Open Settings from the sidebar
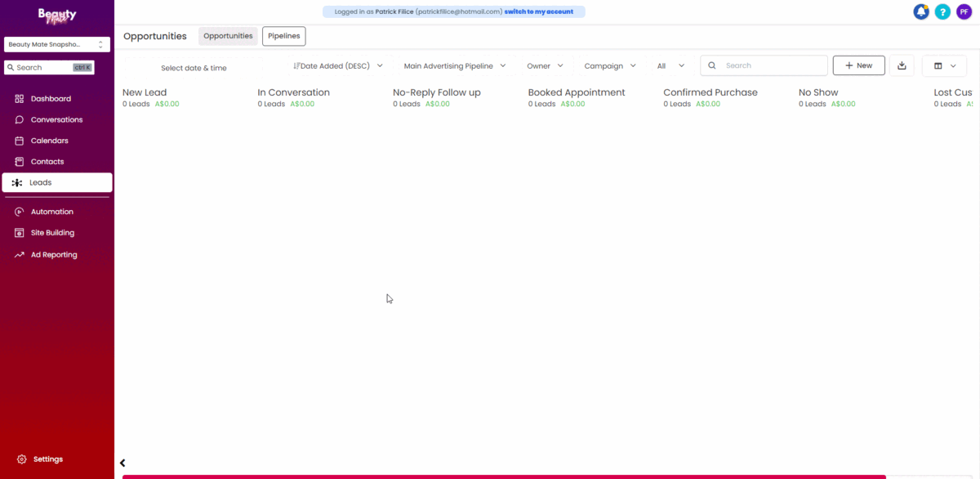Screen dimensions: 980x479 click(47, 459)
